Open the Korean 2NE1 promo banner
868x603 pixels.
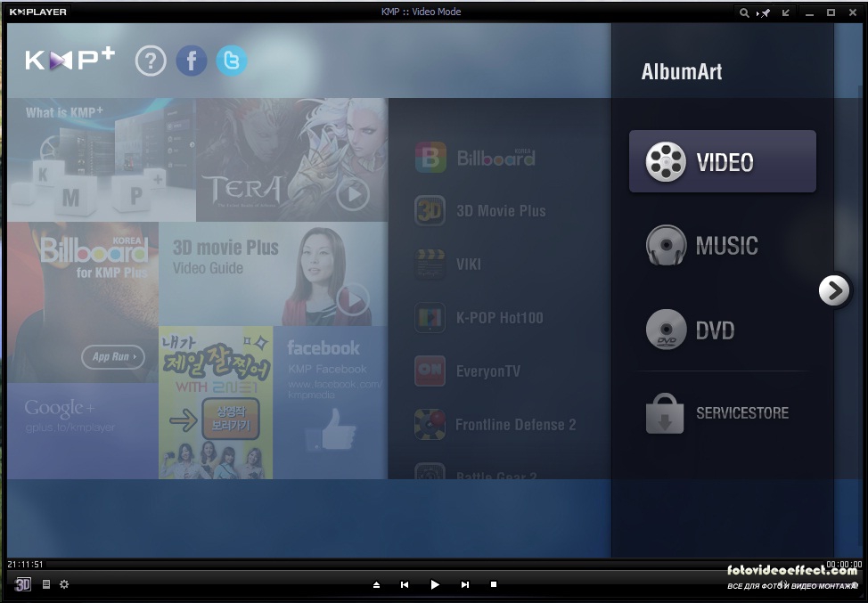(216, 403)
